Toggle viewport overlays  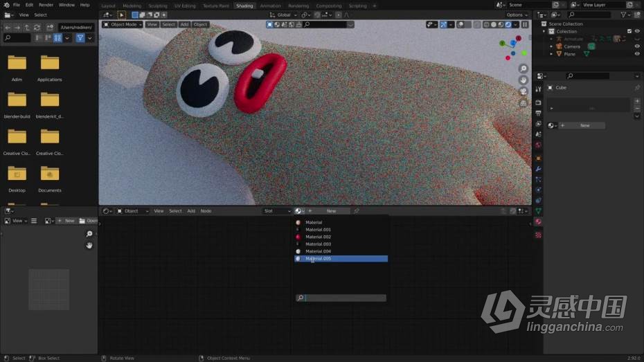[460, 25]
